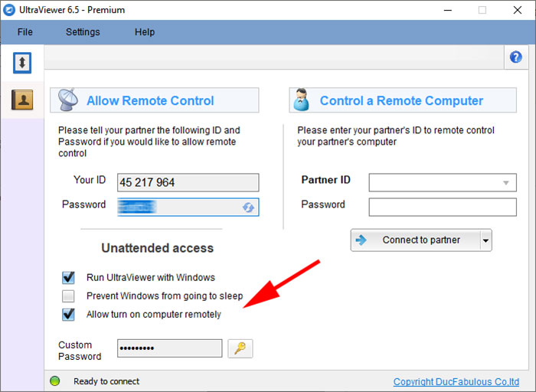Click the Connect to partner button
The height and width of the screenshot is (392, 536).
[414, 240]
